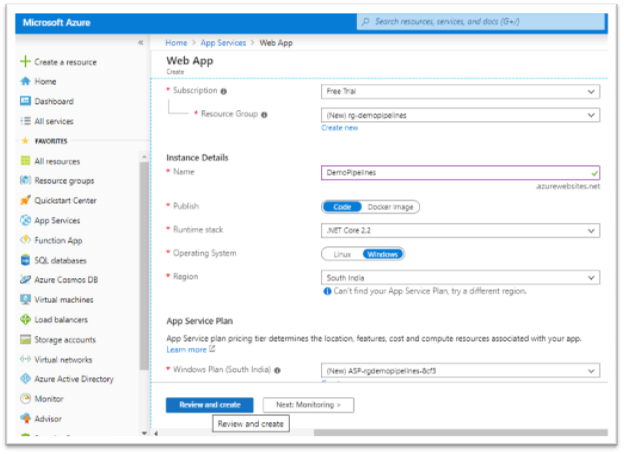Click the FAVORITES star icon

tap(25, 140)
